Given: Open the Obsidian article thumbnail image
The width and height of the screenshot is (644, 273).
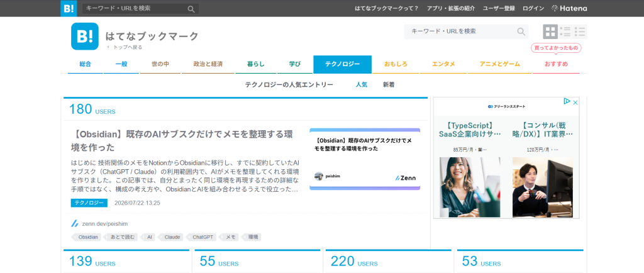Looking at the screenshot, I should [365, 159].
